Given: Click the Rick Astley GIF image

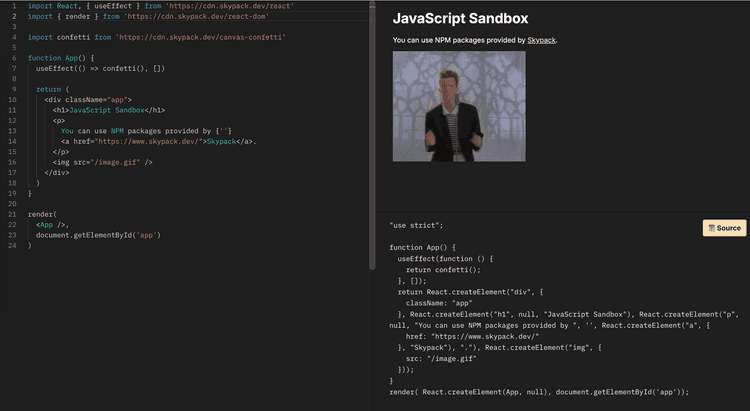Looking at the screenshot, I should (x=459, y=106).
